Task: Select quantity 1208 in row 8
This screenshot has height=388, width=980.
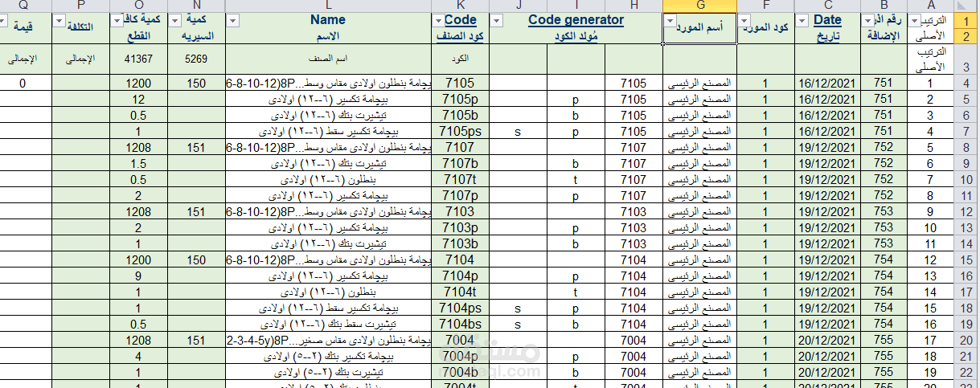Action: coord(139,147)
